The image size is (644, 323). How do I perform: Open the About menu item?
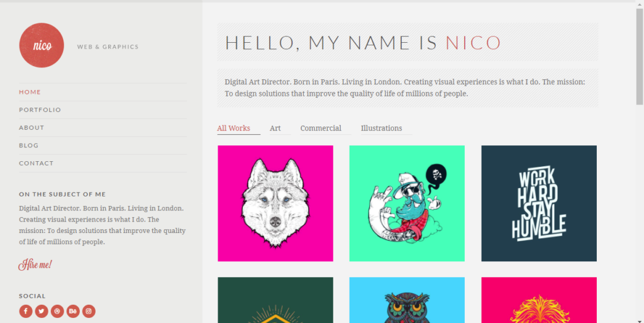(31, 127)
